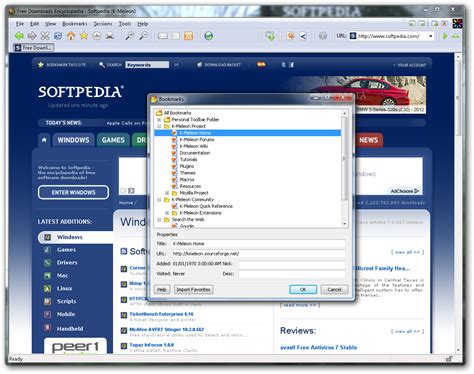Click the Title field in Properties
The height and width of the screenshot is (374, 474).
click(258, 244)
